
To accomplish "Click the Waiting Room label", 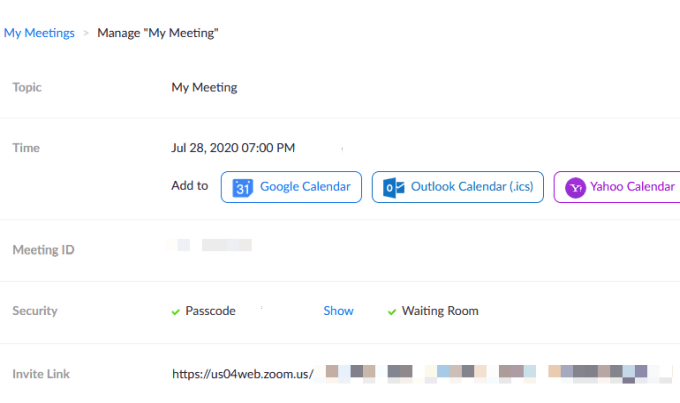I will tap(440, 311).
